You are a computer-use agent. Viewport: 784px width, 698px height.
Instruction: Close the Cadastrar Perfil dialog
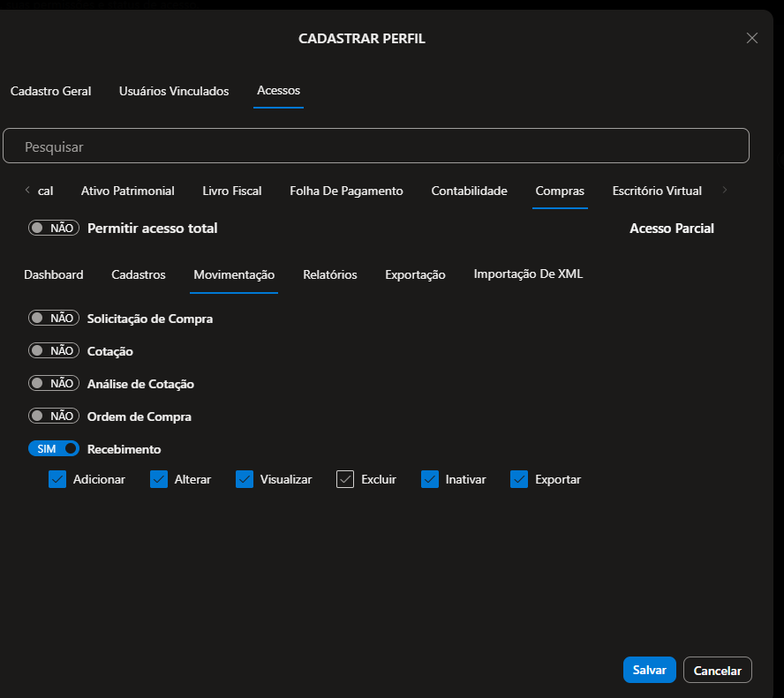pos(751,38)
